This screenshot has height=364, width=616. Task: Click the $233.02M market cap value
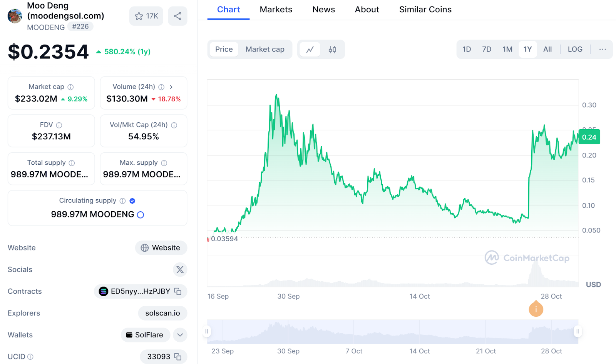click(36, 99)
